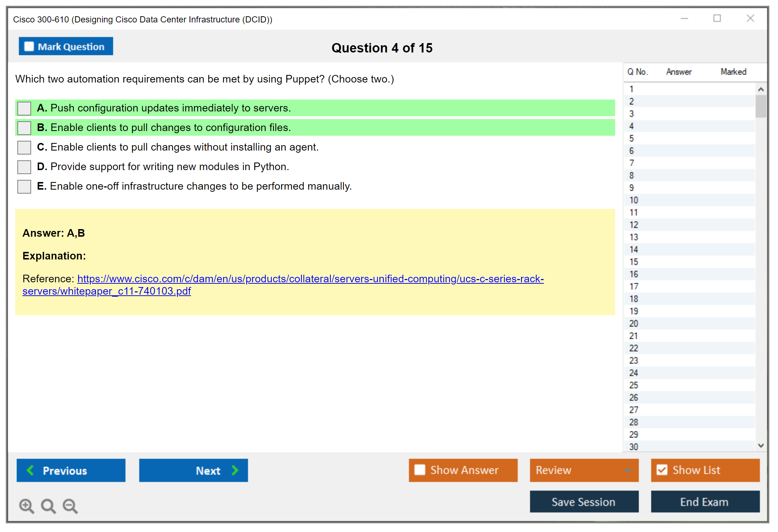Click the reset zoom magnifier icon
Image resolution: width=778 pixels, height=532 pixels.
(48, 506)
